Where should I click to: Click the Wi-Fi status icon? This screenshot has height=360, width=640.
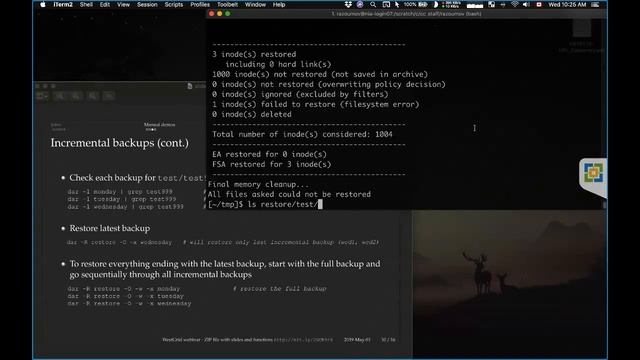(x=515, y=4)
